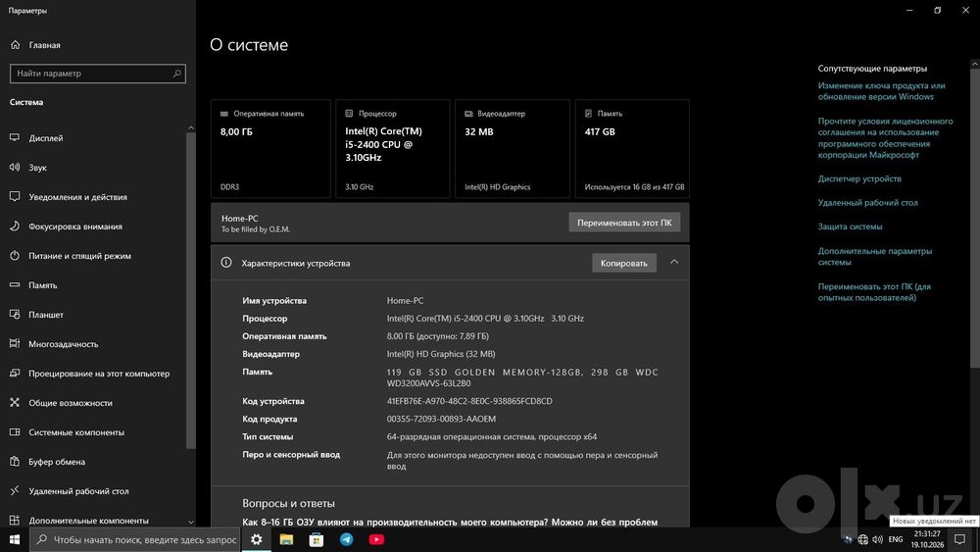The image size is (980, 552).
Task: Click the Копировать button
Action: pos(623,263)
